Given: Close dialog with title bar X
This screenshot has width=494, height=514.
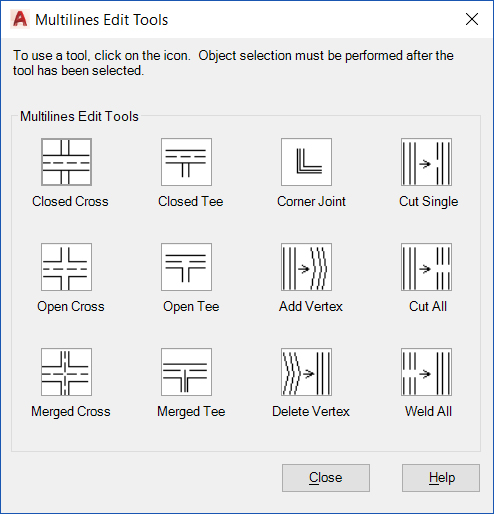Looking at the screenshot, I should 472,19.
